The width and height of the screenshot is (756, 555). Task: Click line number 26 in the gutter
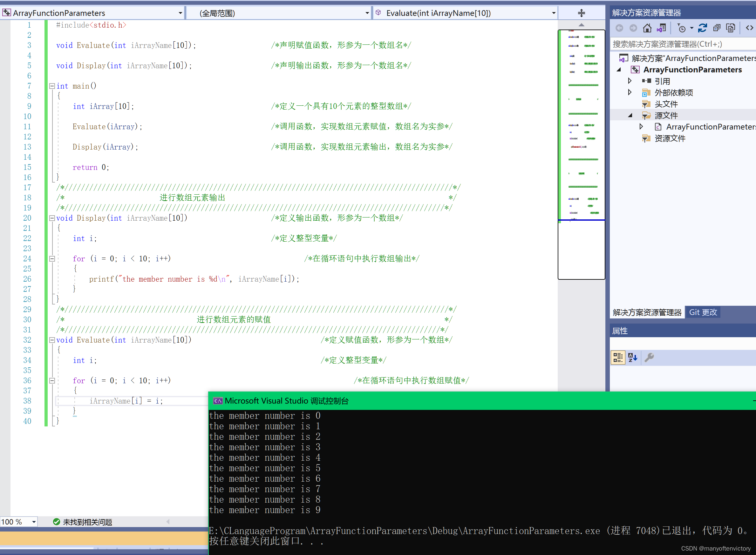click(27, 279)
